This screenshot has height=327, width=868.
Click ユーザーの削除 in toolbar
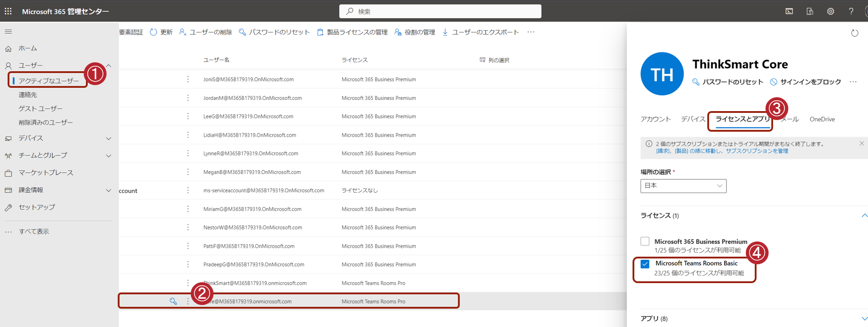pos(205,32)
